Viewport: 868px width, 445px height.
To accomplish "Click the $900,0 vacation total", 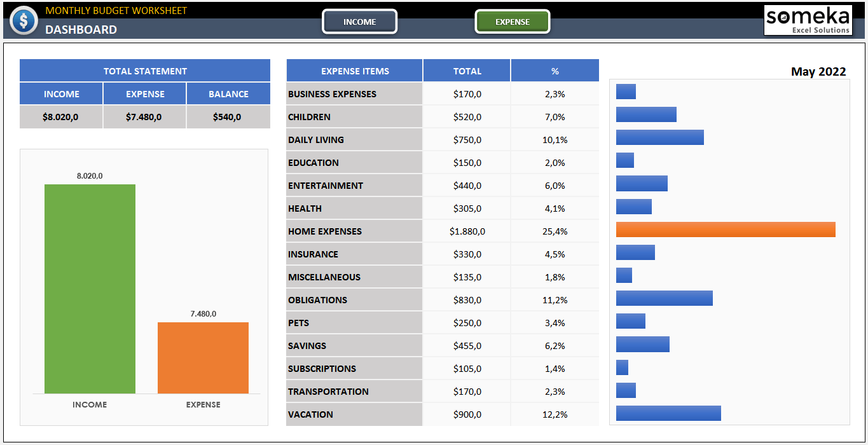I will pos(467,414).
